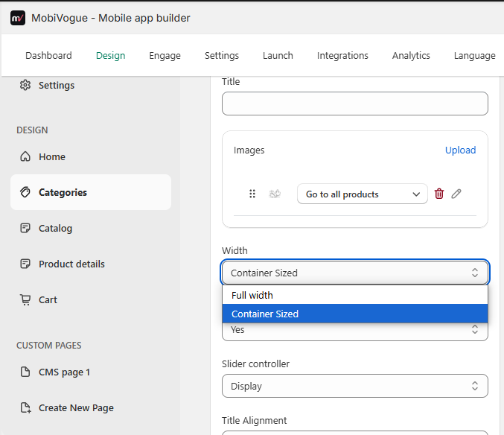Click the Title input field
The height and width of the screenshot is (435, 504).
tap(355, 104)
